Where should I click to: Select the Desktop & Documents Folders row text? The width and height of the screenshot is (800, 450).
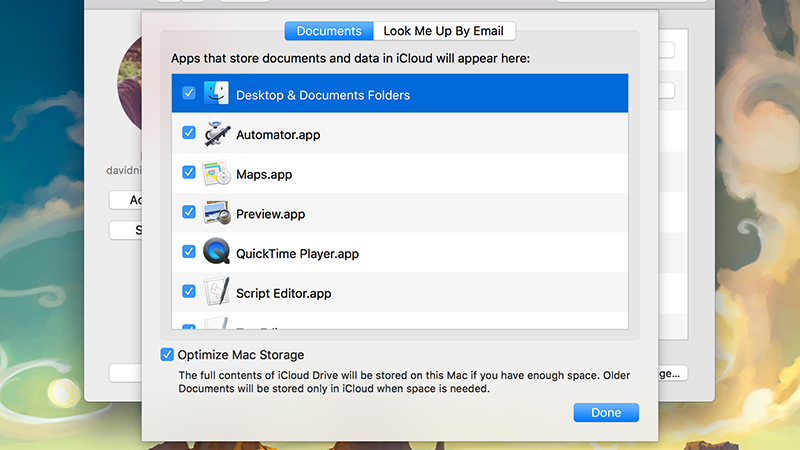pos(323,95)
